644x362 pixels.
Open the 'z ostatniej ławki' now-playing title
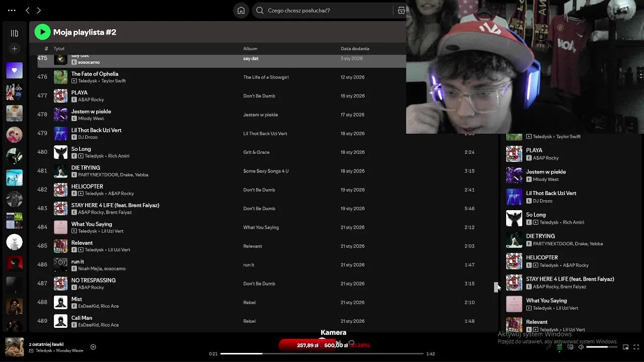pyautogui.click(x=46, y=344)
